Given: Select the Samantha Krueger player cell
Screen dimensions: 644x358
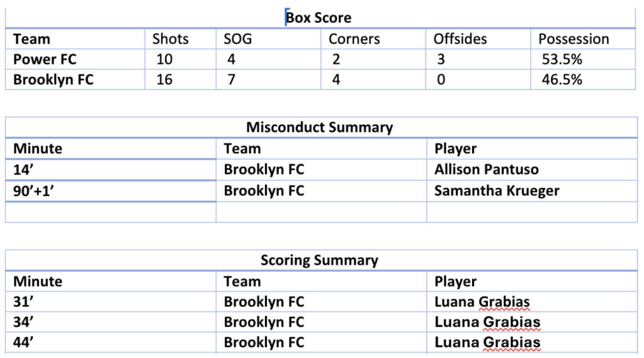Looking at the screenshot, I should click(x=532, y=191).
